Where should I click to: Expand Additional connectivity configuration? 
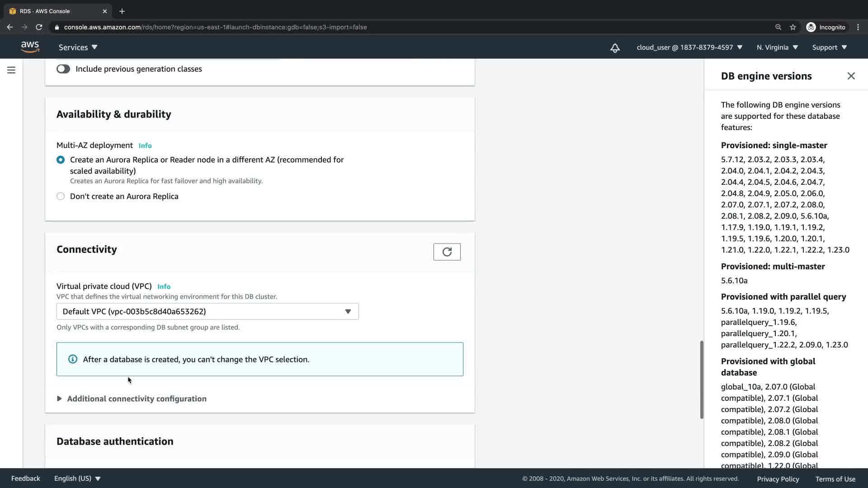(x=137, y=399)
